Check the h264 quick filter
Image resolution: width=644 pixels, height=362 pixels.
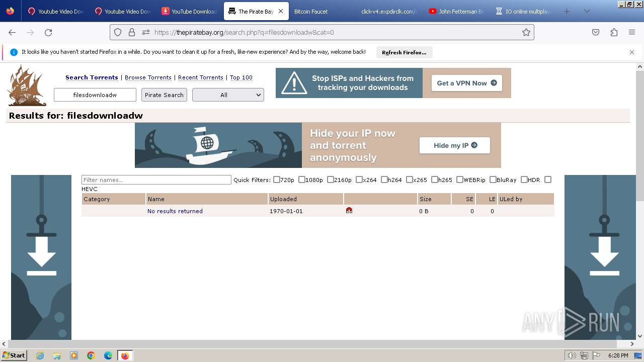[x=384, y=179]
